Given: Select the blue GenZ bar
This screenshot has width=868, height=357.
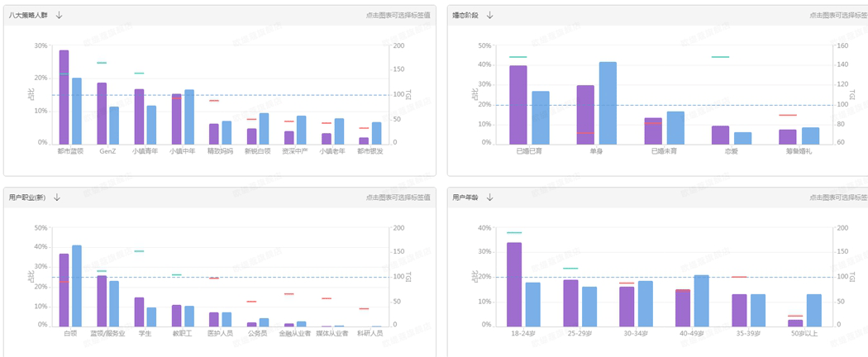Looking at the screenshot, I should pos(114,124).
